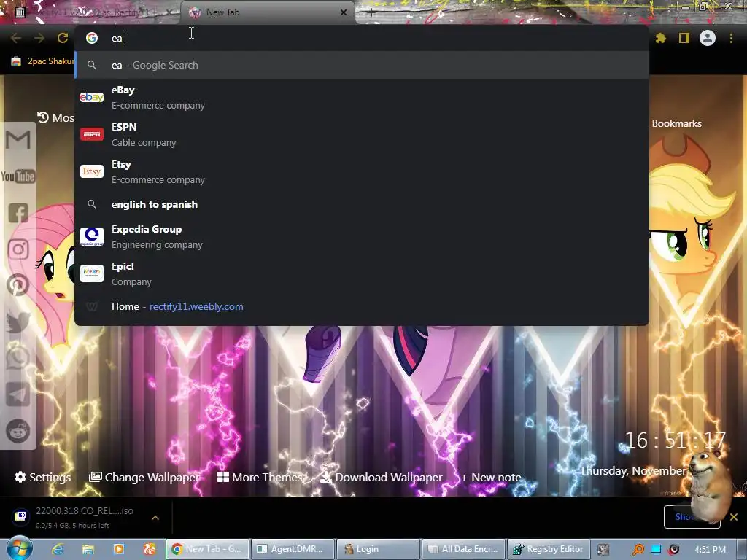Switch to Registry Editor taskbar window

pos(549,549)
